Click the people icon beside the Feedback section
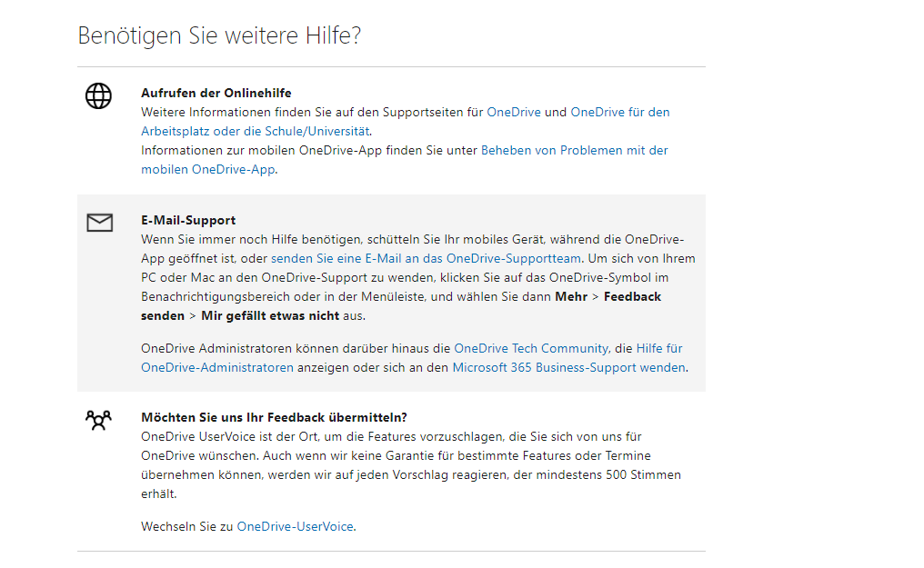Screen dimensions: 924x568 pyautogui.click(x=98, y=420)
